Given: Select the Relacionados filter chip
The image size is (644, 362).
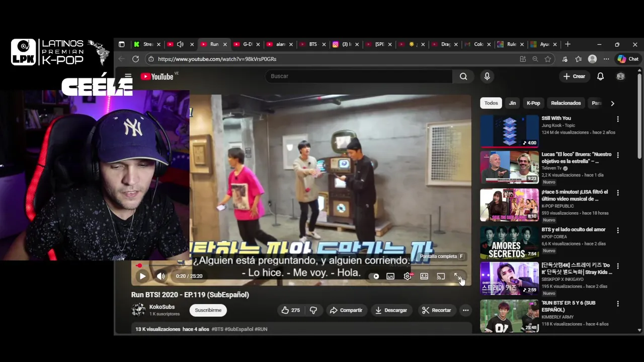Looking at the screenshot, I should click(566, 103).
